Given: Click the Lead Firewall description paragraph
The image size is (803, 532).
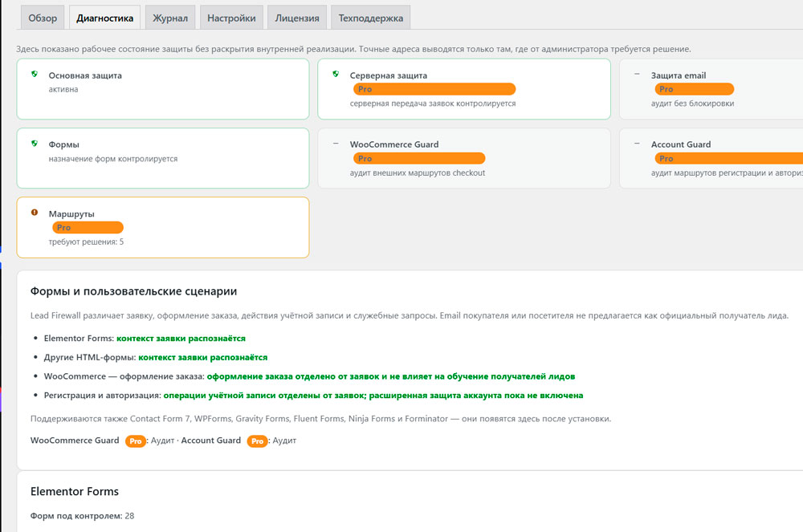Looking at the screenshot, I should click(x=410, y=315).
